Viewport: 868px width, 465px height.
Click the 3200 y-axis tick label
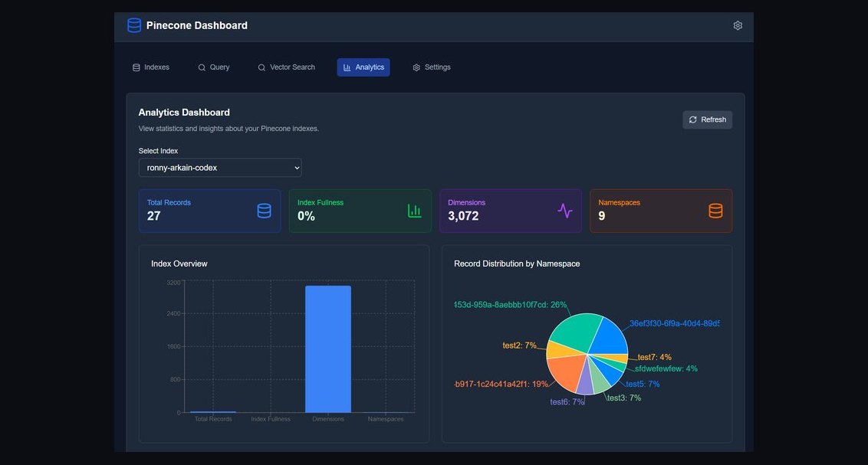[x=173, y=283]
